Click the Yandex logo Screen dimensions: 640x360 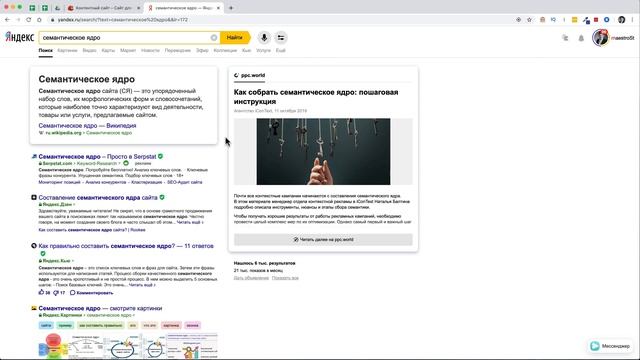click(20, 37)
